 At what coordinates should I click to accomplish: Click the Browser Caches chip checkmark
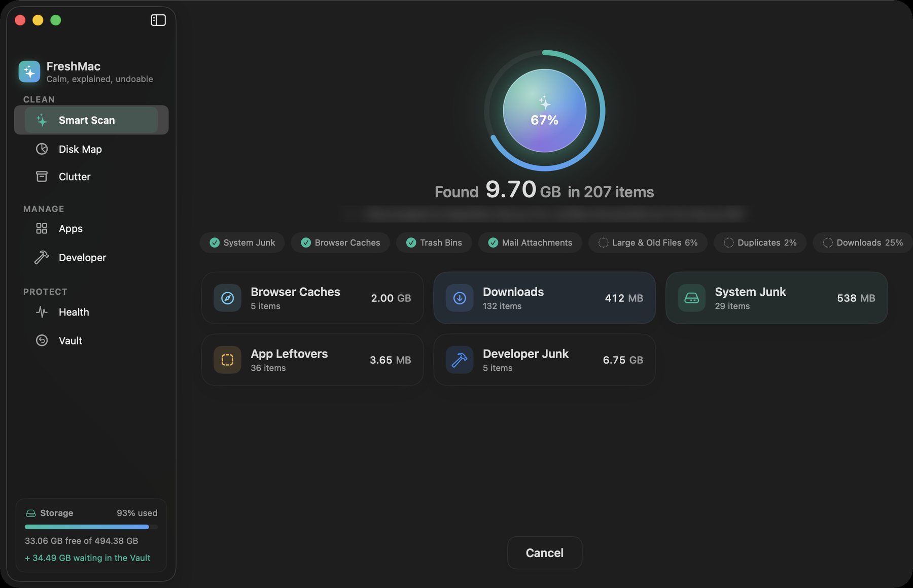coord(306,243)
